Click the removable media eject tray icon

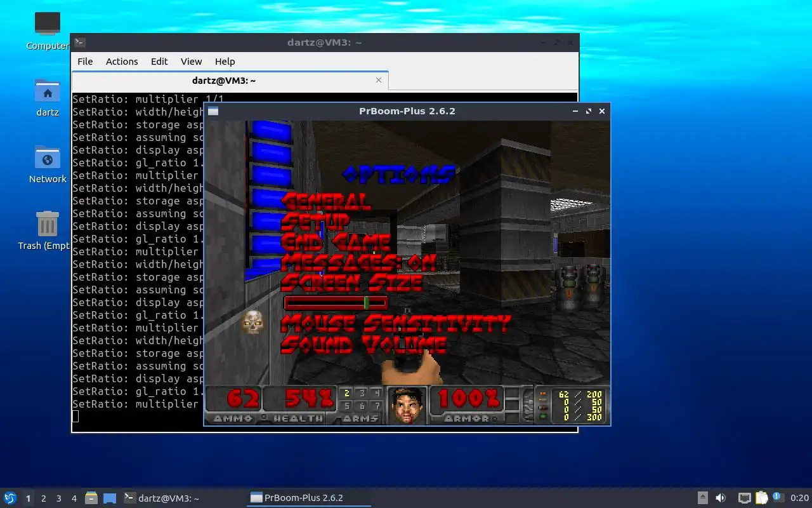click(x=703, y=498)
